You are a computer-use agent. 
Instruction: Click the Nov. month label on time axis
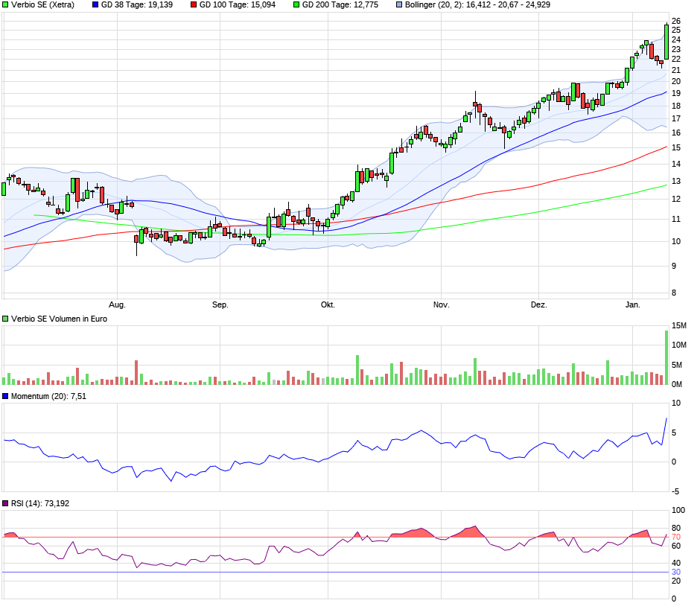(442, 305)
